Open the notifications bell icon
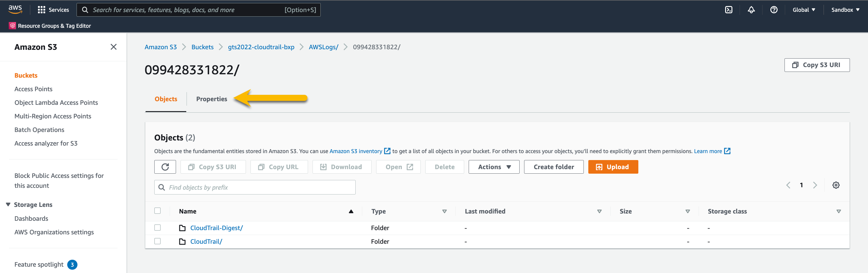Viewport: 868px width, 273px height. (x=751, y=10)
